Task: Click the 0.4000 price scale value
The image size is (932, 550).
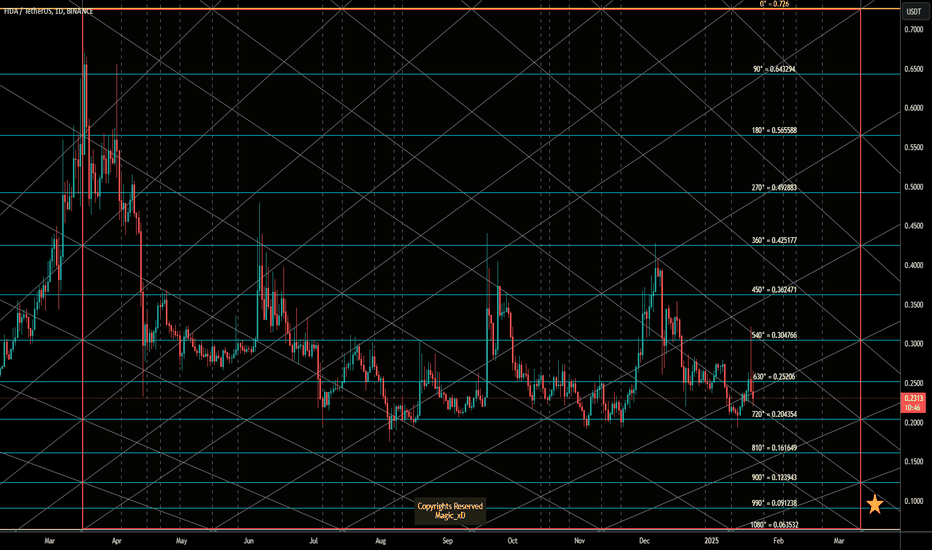Action: click(914, 265)
